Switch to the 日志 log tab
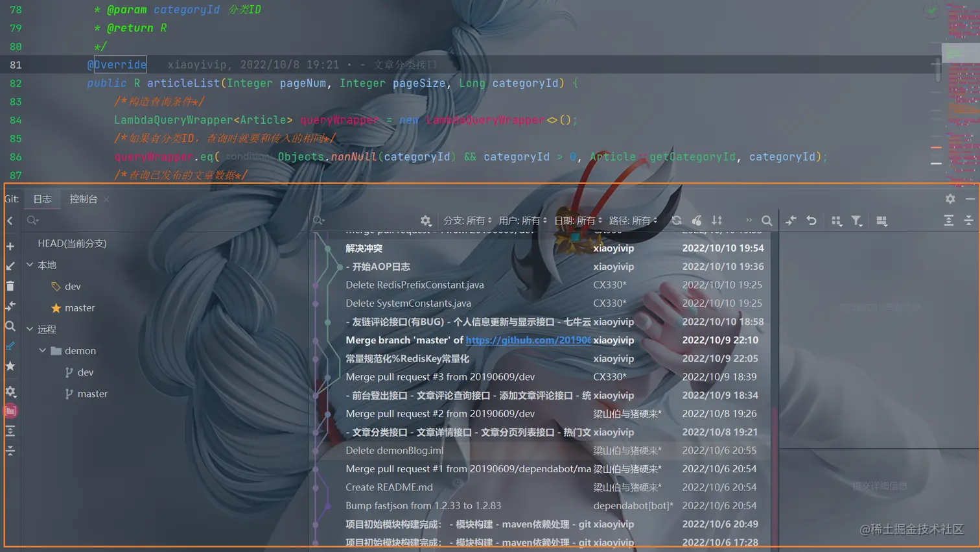 (x=43, y=199)
